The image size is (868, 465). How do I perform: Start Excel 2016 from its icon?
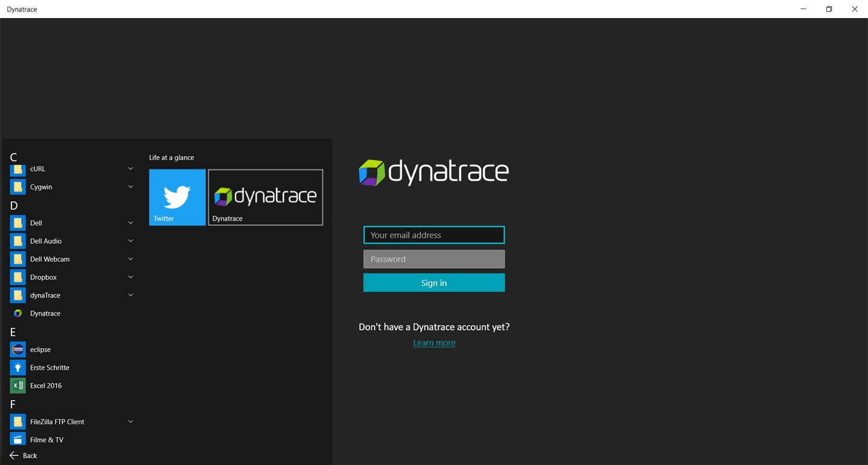[18, 385]
